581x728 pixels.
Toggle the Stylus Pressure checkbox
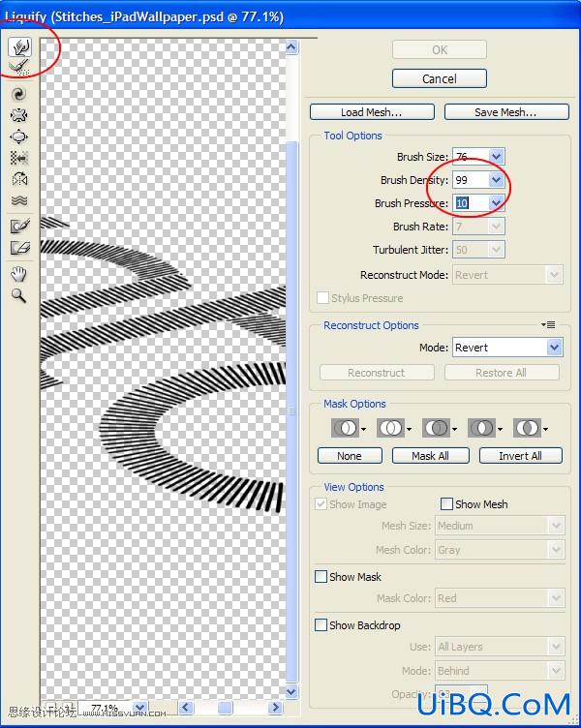[x=322, y=298]
